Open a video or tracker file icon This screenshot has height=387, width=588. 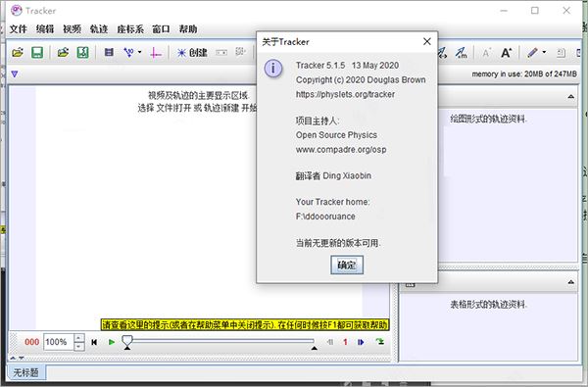18,53
